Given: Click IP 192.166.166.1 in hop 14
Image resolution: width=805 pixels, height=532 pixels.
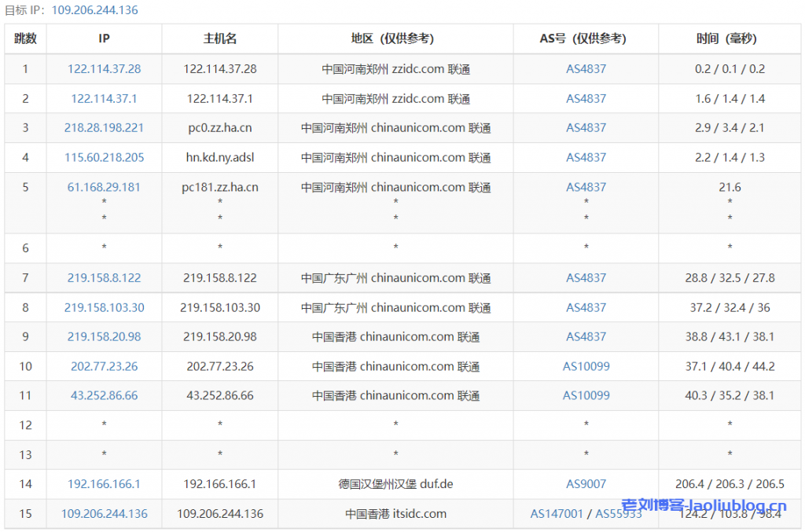Looking at the screenshot, I should click(x=104, y=485).
